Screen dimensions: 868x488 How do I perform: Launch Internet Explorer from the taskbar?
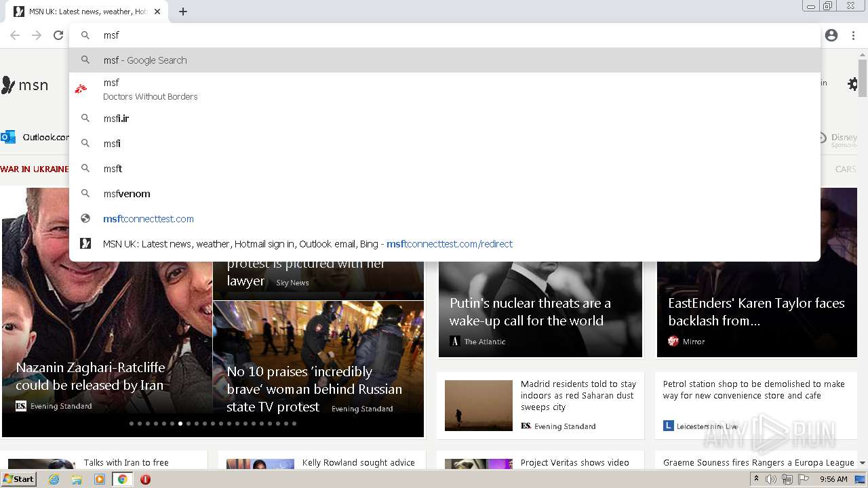point(54,479)
